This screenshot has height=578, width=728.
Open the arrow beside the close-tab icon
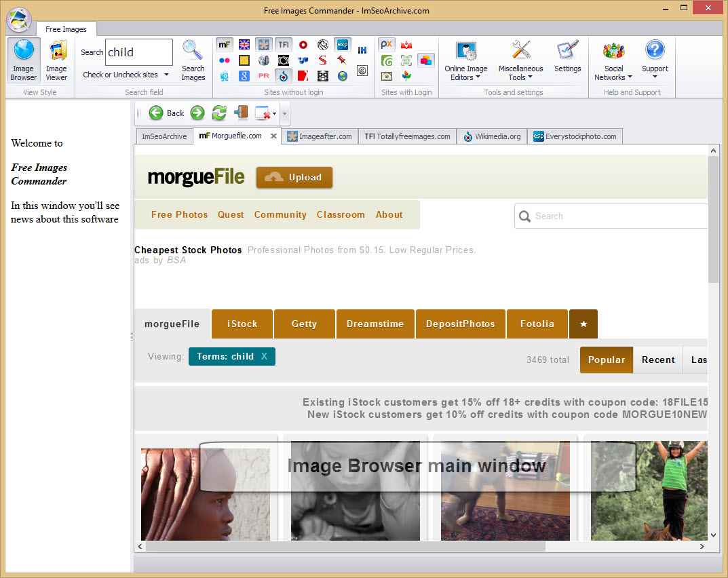tap(274, 113)
